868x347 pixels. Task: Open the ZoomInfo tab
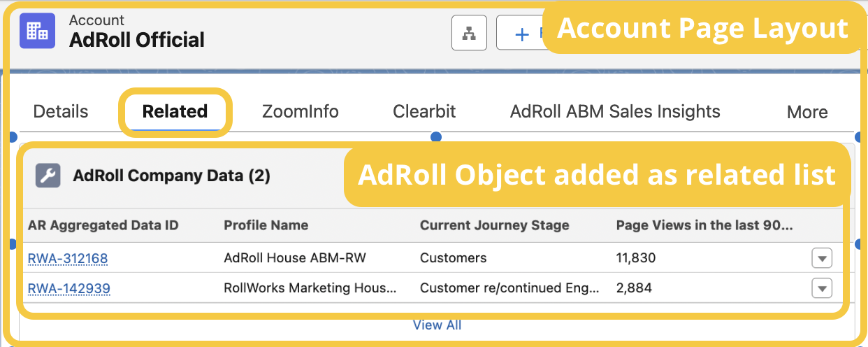point(300,112)
